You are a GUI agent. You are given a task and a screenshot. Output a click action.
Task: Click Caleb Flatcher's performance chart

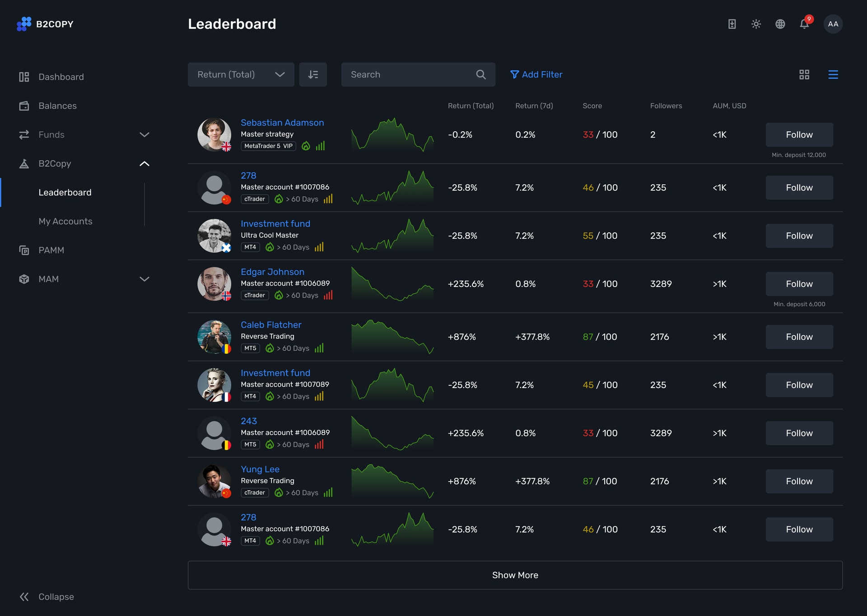point(392,337)
